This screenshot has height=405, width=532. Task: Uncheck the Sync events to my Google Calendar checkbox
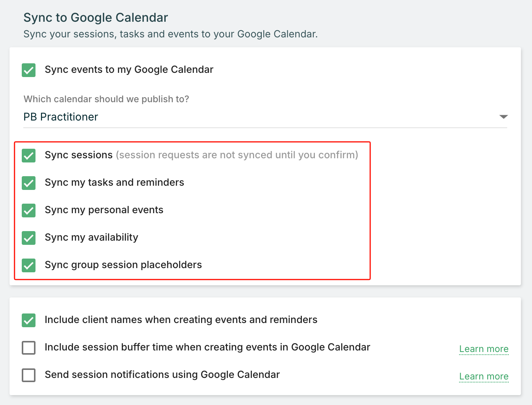tap(29, 70)
